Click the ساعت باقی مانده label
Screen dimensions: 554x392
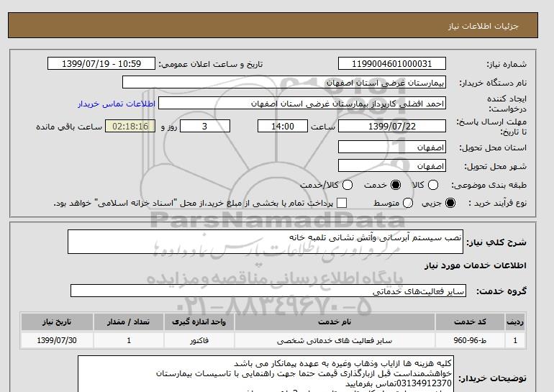[69, 127]
